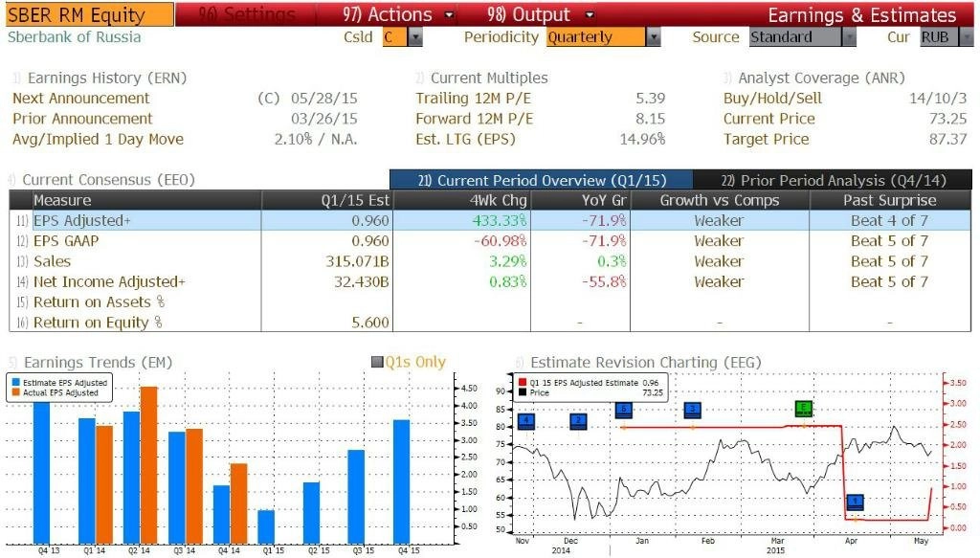This screenshot has height=558, width=980.
Task: Click the Target Price value 87.37
Action: coord(948,140)
